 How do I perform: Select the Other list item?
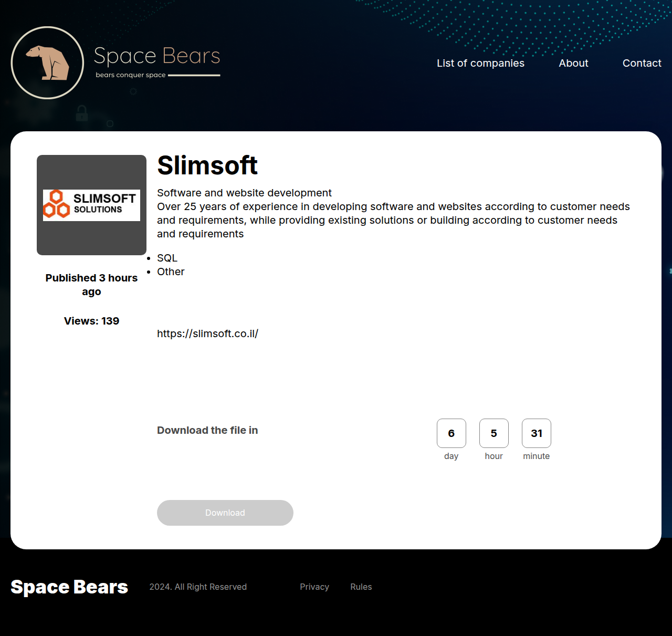click(x=171, y=272)
